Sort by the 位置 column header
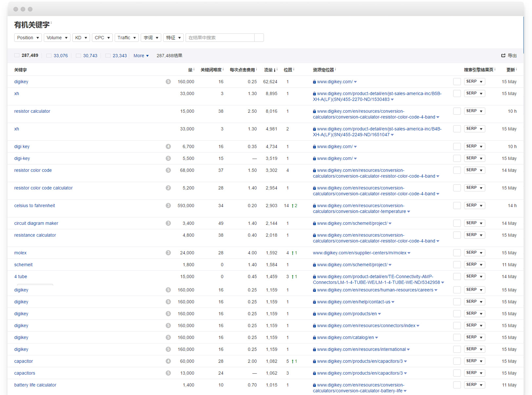532x395 pixels. [288, 70]
